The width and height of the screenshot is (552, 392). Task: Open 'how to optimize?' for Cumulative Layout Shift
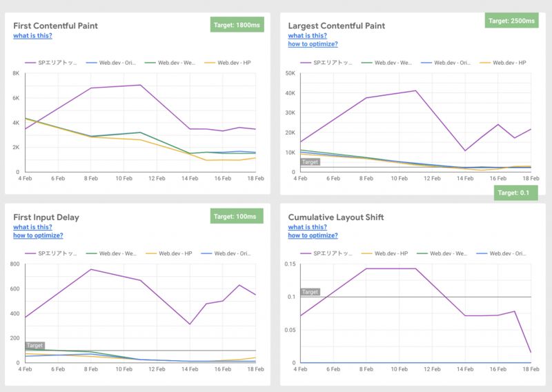coord(313,235)
